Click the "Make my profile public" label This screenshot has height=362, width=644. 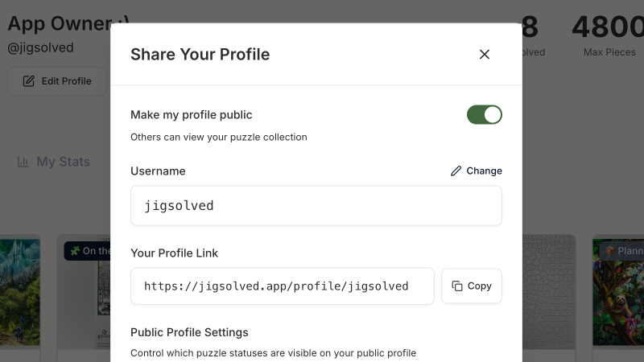click(191, 114)
